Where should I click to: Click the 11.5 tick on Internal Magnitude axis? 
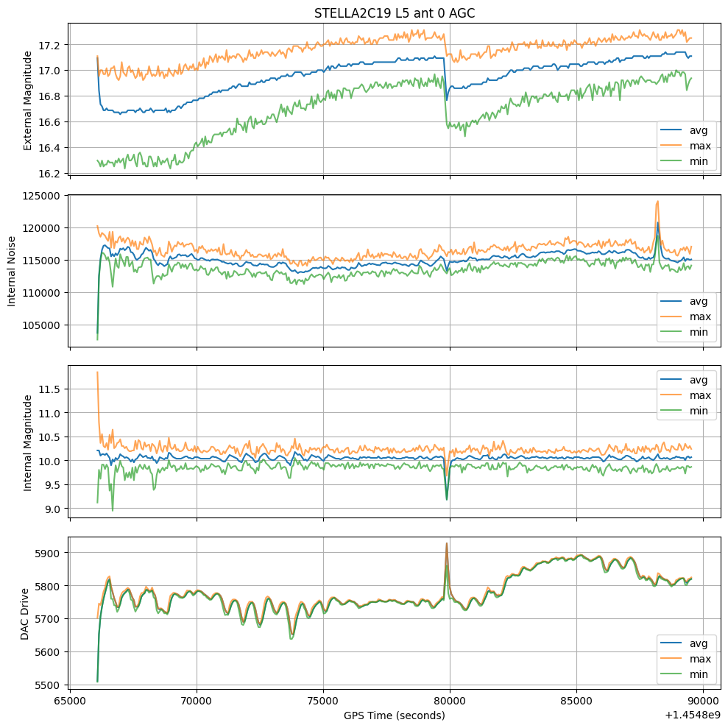coord(52,389)
